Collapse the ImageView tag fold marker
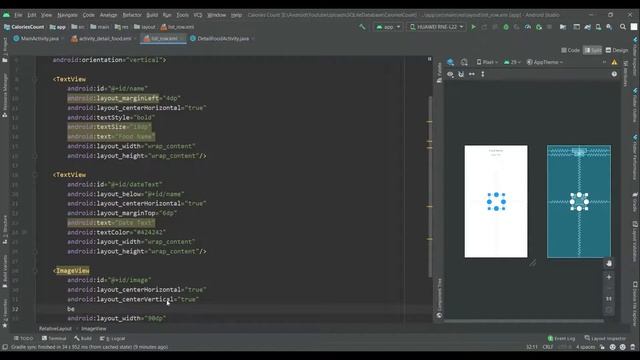This screenshot has height=360, width=640. [35, 271]
